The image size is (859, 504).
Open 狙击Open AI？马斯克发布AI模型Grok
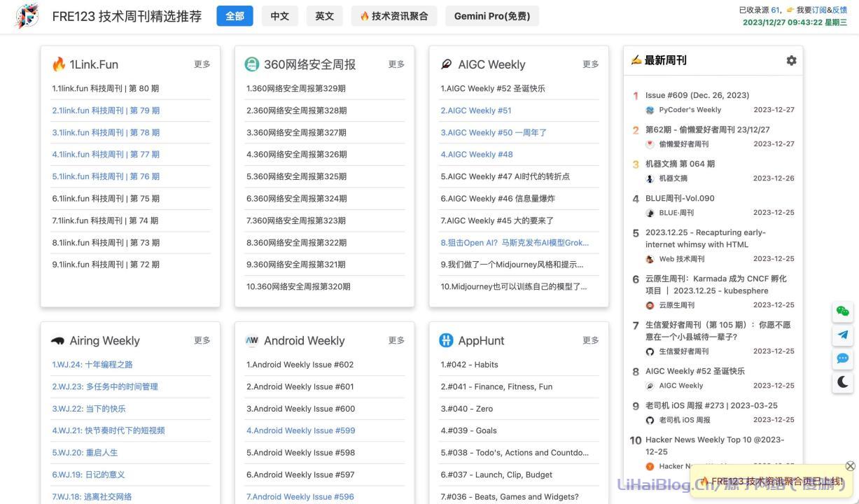tap(515, 243)
